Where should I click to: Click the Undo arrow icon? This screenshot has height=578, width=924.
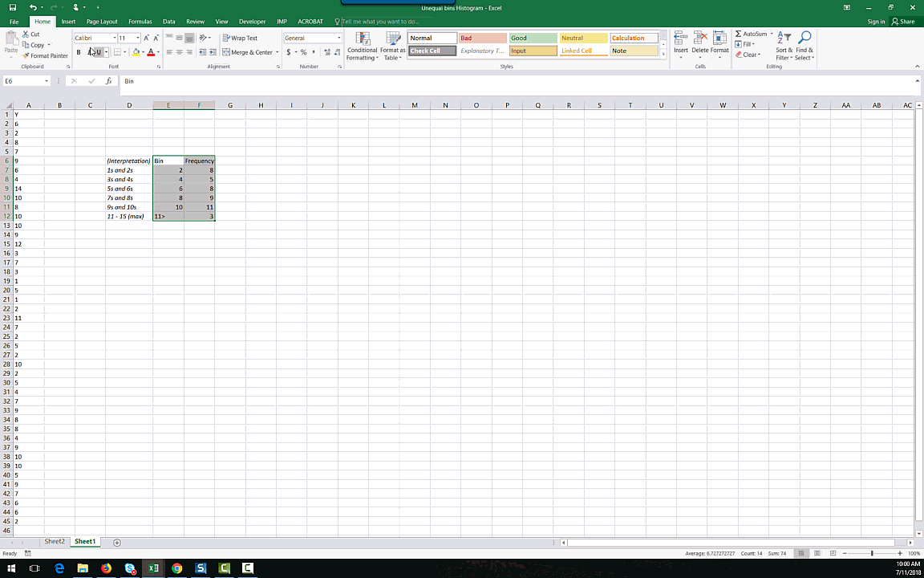click(33, 8)
